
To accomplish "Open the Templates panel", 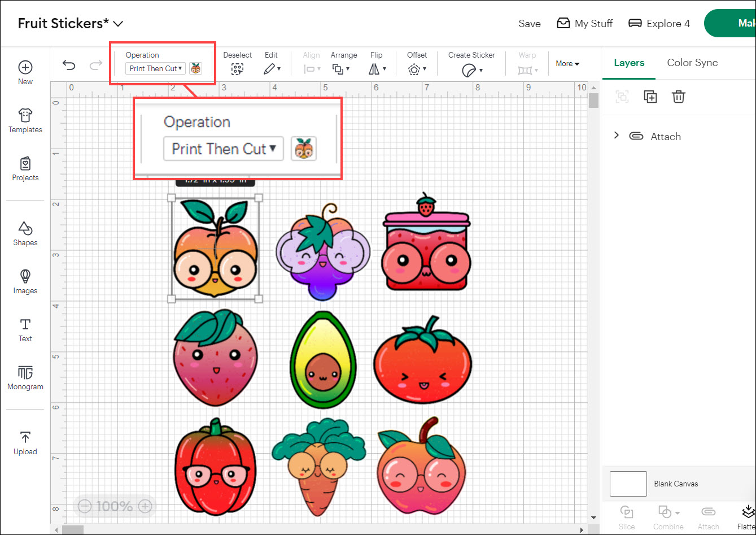I will (x=25, y=121).
